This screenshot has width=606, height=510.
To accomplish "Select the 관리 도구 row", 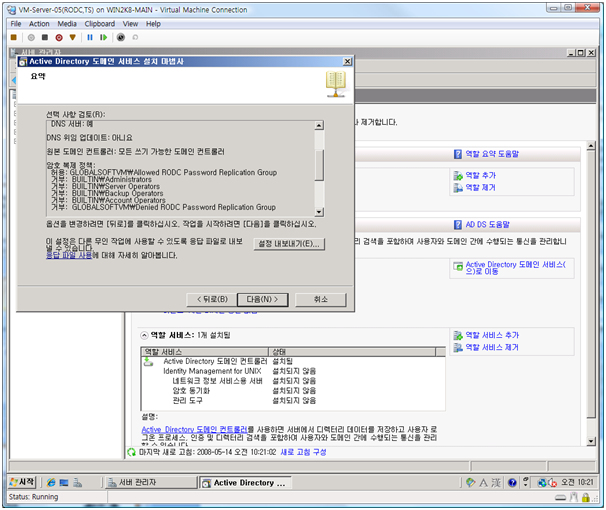I will 293,400.
